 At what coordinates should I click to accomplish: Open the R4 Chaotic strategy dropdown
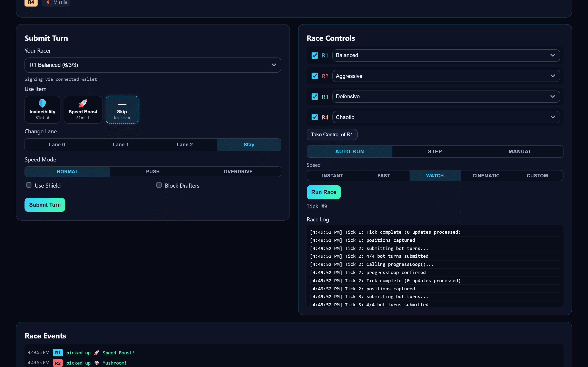point(446,117)
